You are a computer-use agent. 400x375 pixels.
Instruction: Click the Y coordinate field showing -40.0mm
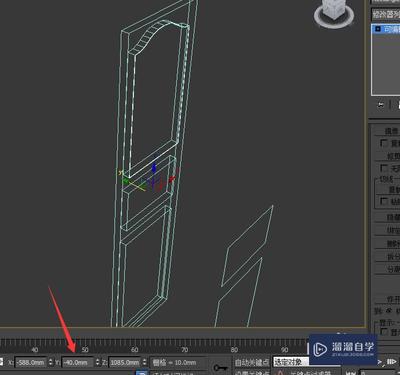coord(77,362)
